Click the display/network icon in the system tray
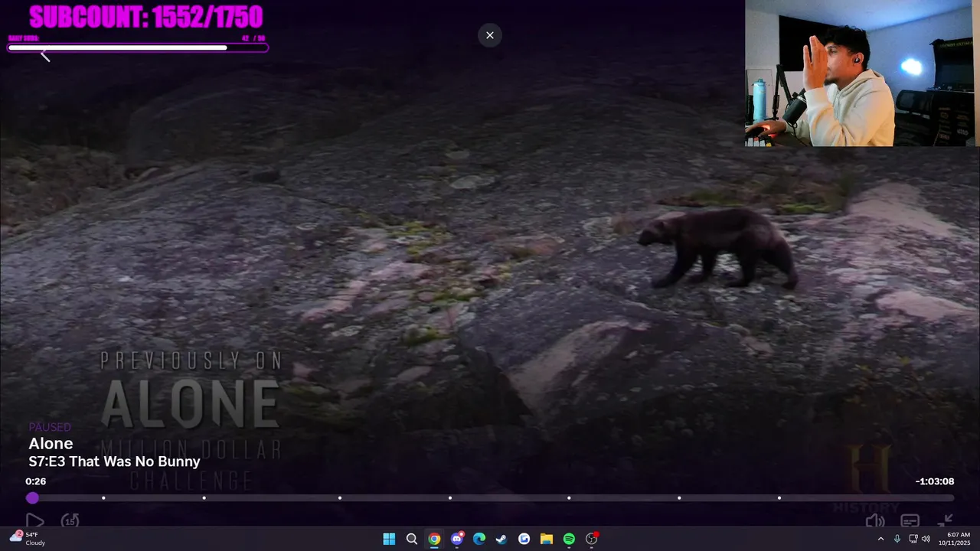Image resolution: width=980 pixels, height=551 pixels. coord(913,539)
